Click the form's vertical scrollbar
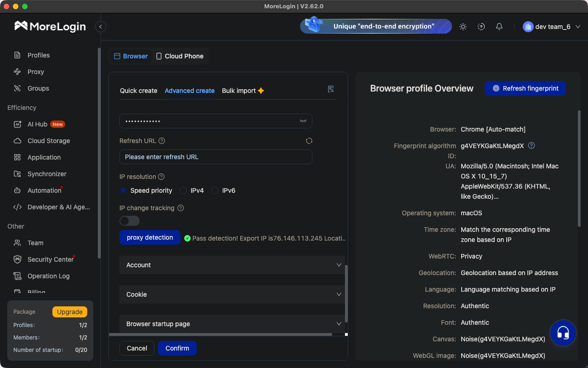The width and height of the screenshot is (588, 368). pyautogui.click(x=346, y=293)
